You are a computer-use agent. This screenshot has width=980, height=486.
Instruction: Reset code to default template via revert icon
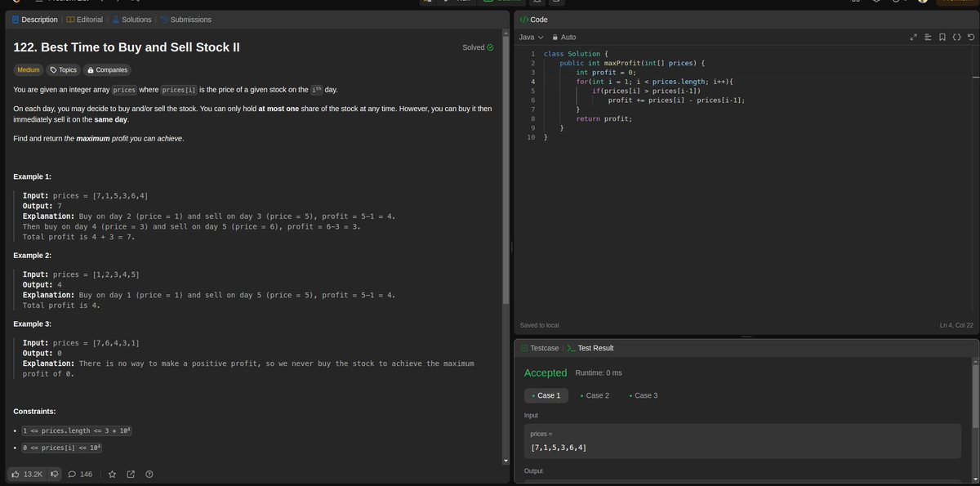pos(970,37)
